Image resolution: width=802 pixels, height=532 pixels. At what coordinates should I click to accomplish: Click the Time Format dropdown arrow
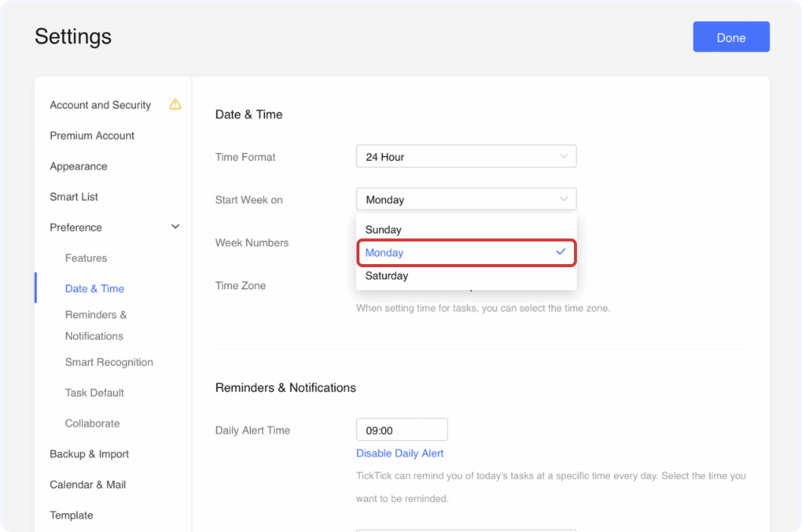[x=563, y=156]
